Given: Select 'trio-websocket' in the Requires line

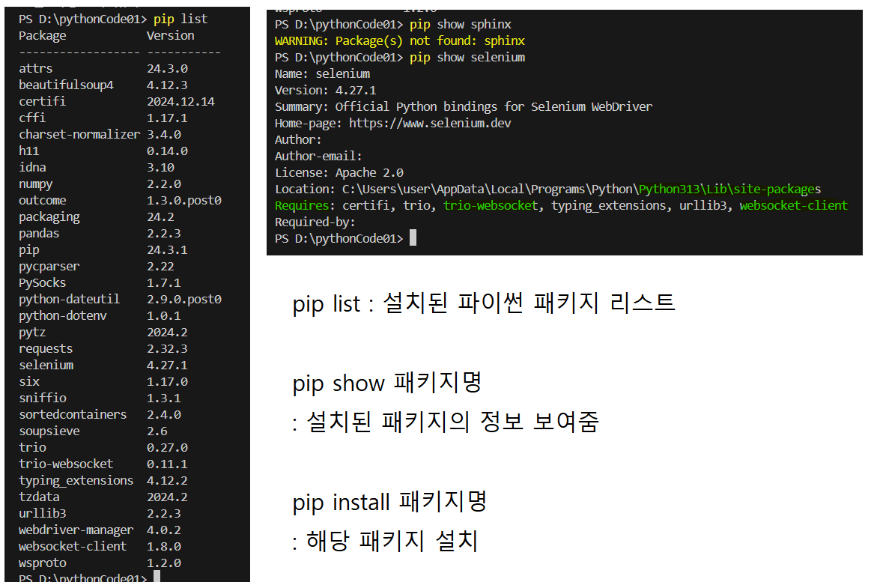Looking at the screenshot, I should click(491, 206).
